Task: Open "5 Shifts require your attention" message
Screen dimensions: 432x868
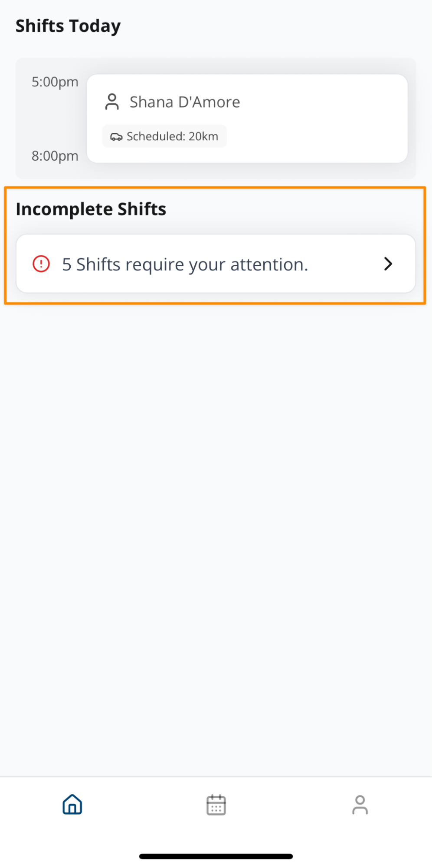Action: coord(185,264)
